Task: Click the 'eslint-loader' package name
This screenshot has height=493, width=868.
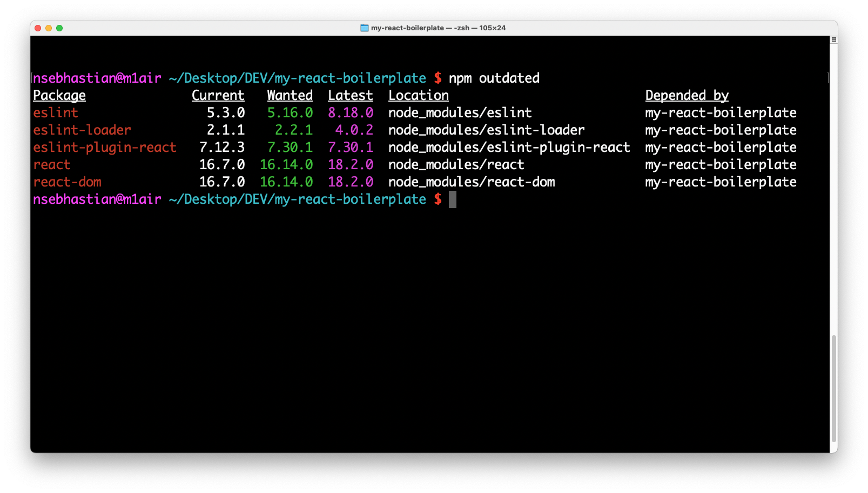Action: [82, 130]
